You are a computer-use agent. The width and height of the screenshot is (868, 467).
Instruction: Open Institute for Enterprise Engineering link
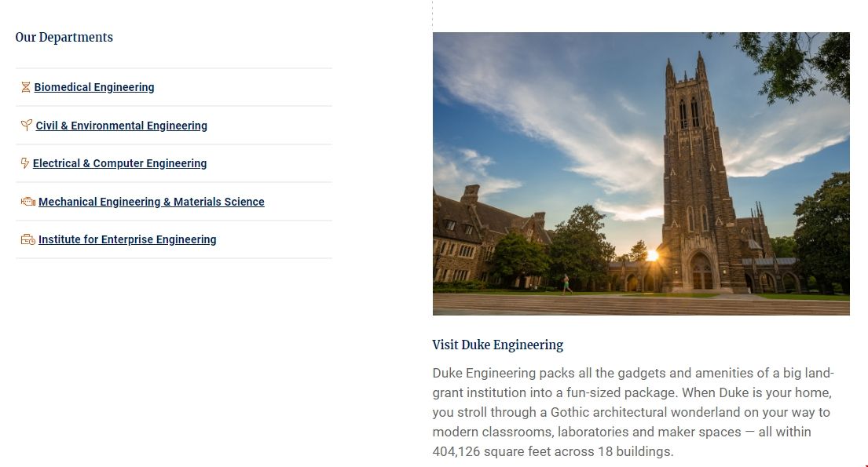click(127, 239)
